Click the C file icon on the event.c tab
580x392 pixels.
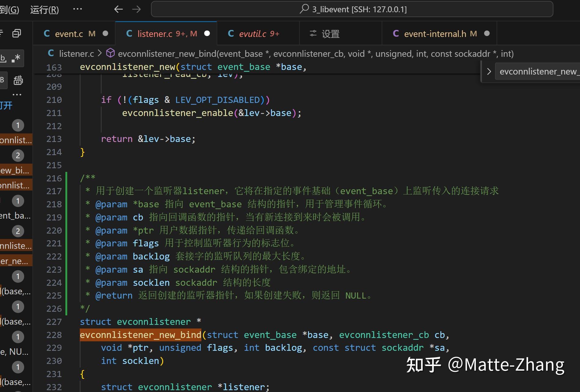pos(46,33)
